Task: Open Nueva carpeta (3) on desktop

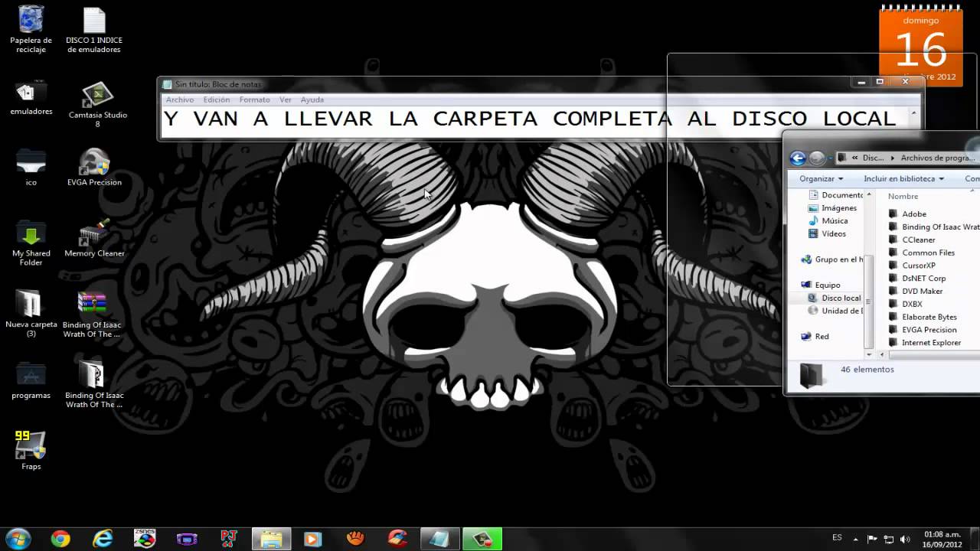Action: (x=31, y=314)
